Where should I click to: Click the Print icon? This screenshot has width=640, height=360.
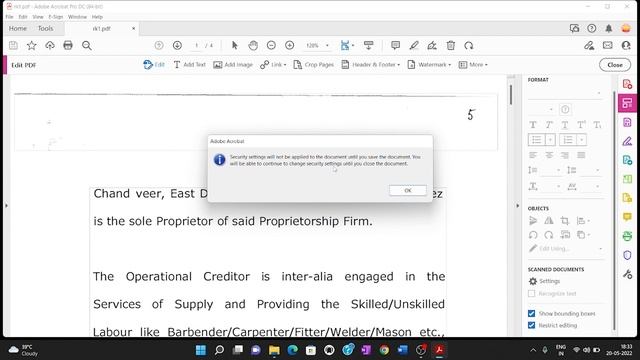pos(68,45)
